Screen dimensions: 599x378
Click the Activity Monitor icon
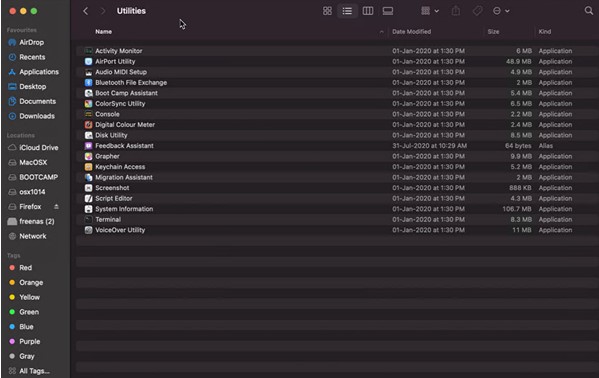point(89,51)
